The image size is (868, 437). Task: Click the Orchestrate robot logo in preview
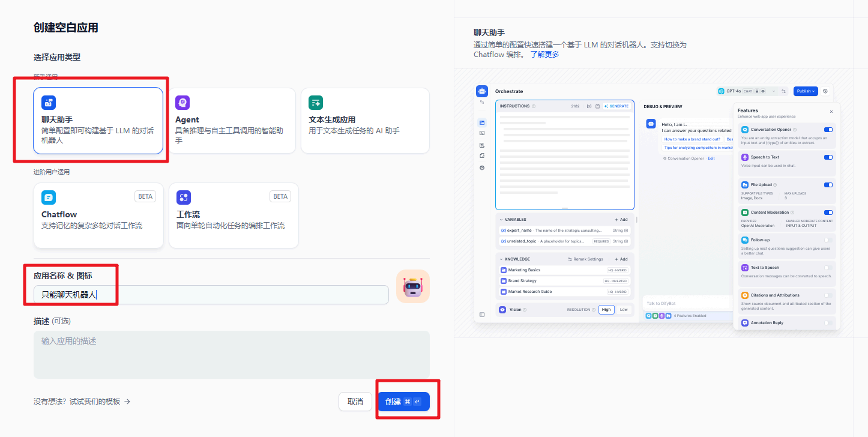pyautogui.click(x=482, y=91)
